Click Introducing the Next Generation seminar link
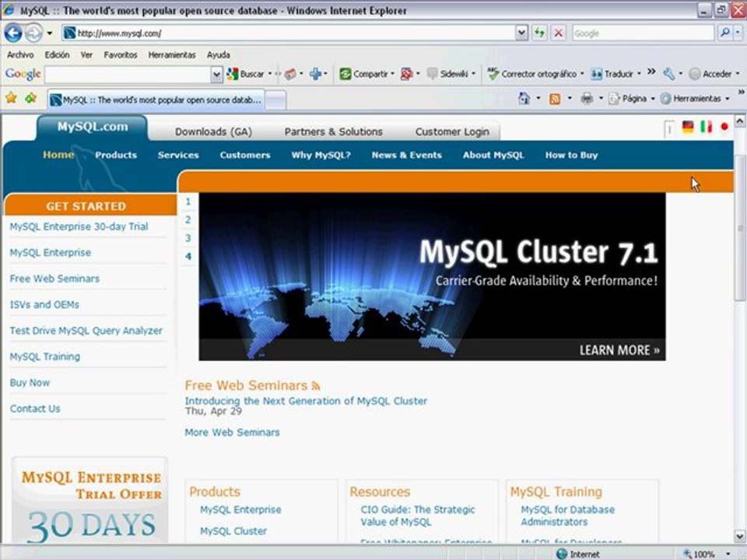 click(306, 401)
